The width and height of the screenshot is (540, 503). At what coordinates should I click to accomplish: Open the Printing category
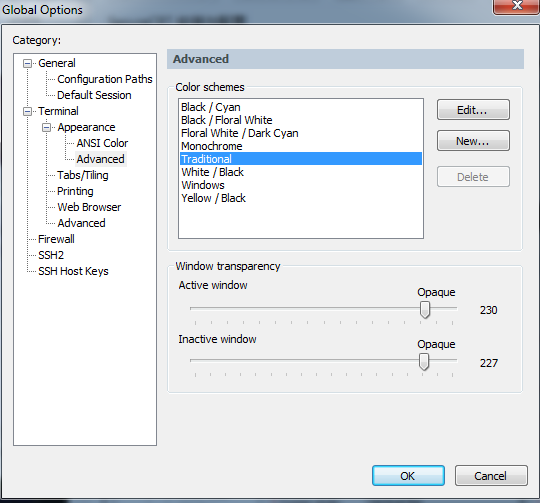[x=75, y=191]
